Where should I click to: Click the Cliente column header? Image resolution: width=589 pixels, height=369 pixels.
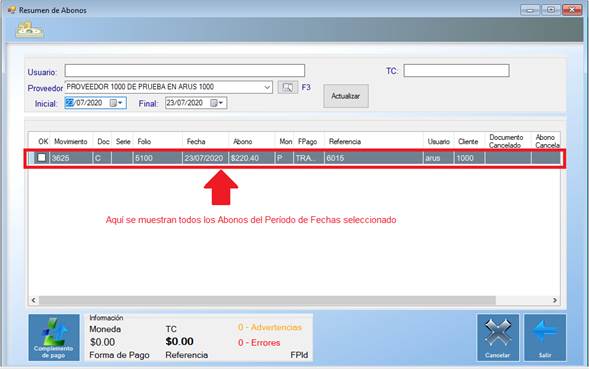click(468, 142)
